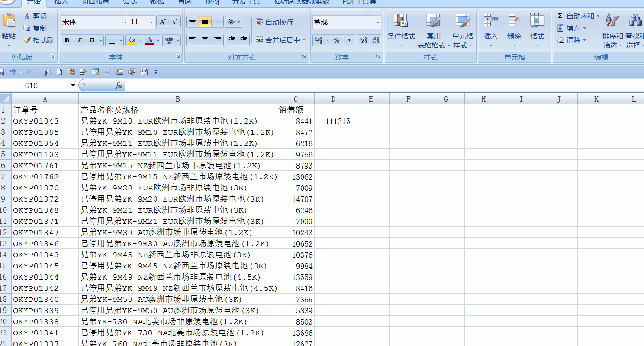644x346 pixels.
Task: Expand the fill color dropdown arrow
Action: (x=140, y=40)
